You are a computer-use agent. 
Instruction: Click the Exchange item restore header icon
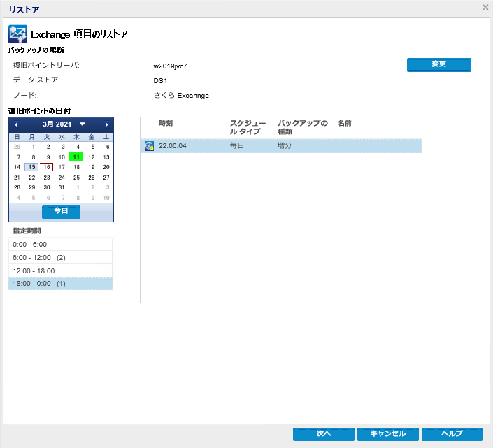17,34
